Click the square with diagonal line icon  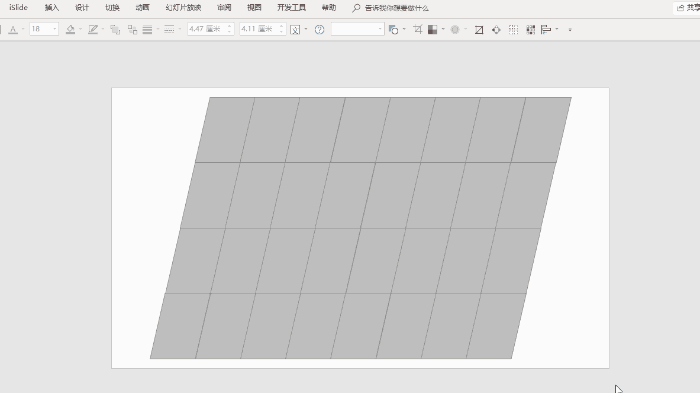click(479, 30)
